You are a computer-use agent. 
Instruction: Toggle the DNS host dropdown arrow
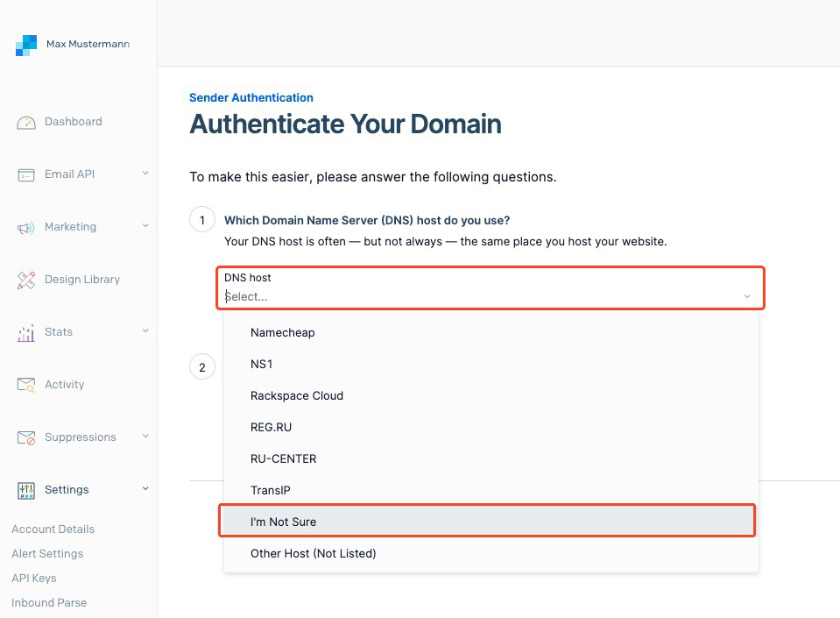747,296
